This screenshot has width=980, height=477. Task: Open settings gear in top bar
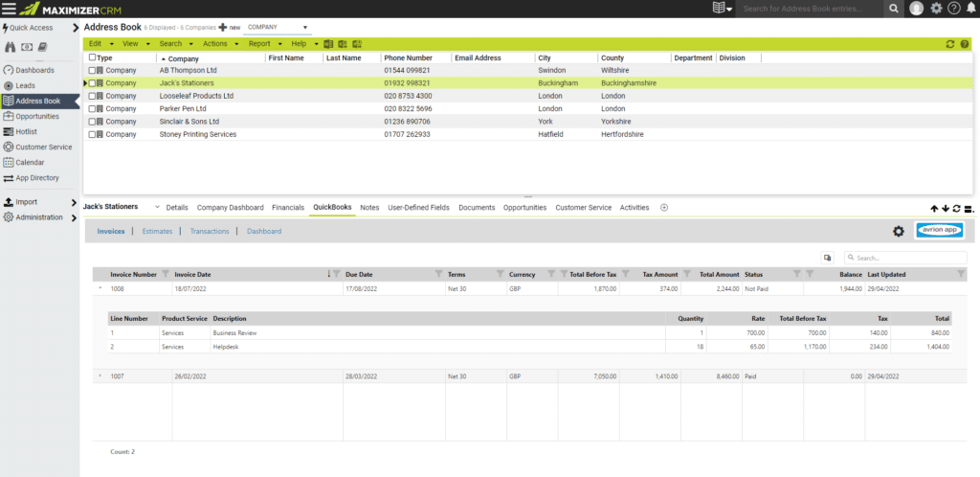pyautogui.click(x=936, y=9)
